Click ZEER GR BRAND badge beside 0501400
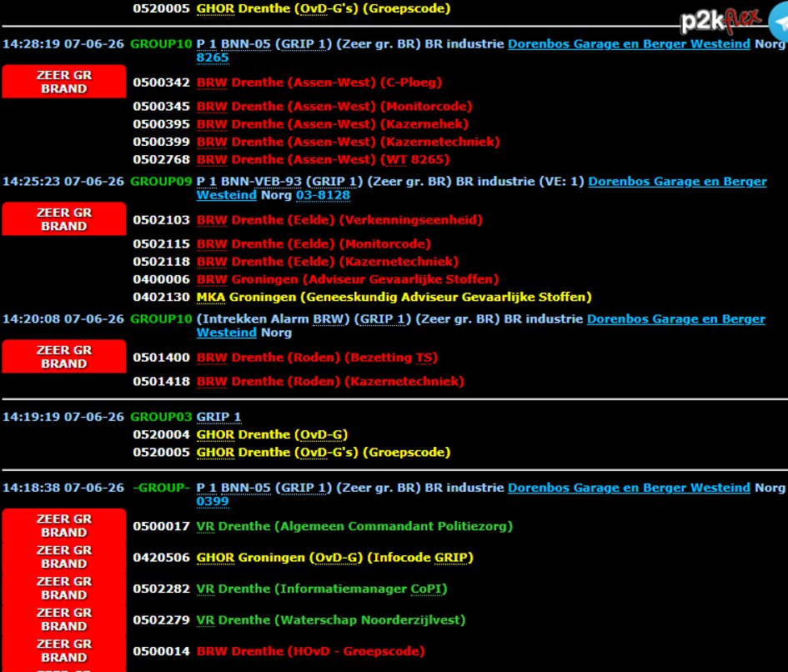Image resolution: width=788 pixels, height=672 pixels. tap(64, 356)
